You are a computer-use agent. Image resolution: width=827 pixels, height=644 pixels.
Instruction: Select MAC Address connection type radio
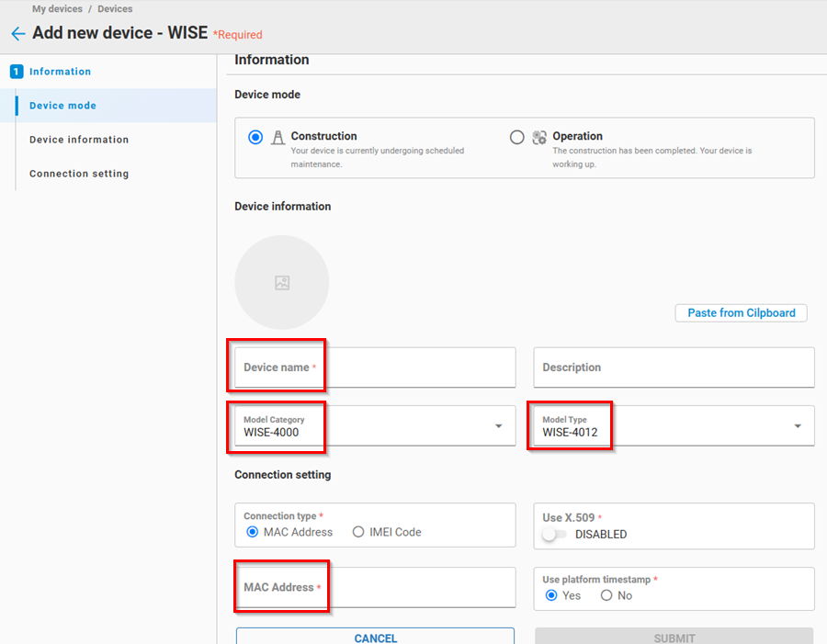[253, 532]
